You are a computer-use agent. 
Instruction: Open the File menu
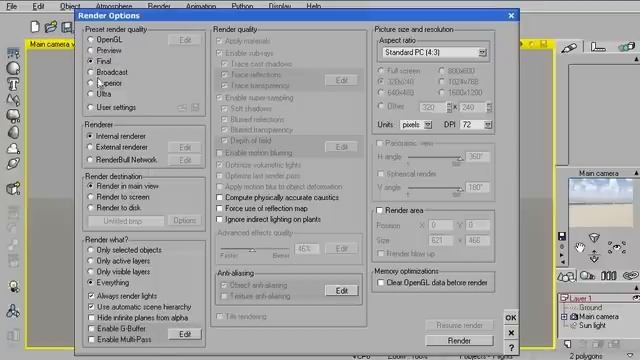pos(11,6)
